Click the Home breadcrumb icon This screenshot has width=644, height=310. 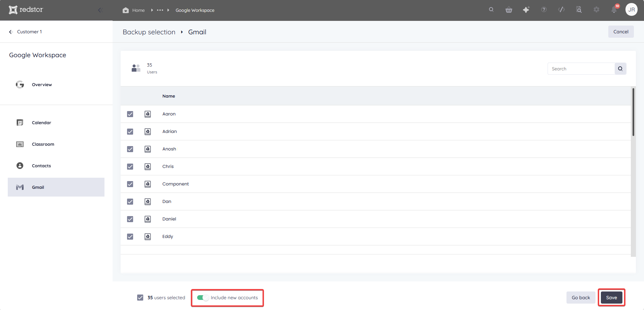[126, 10]
